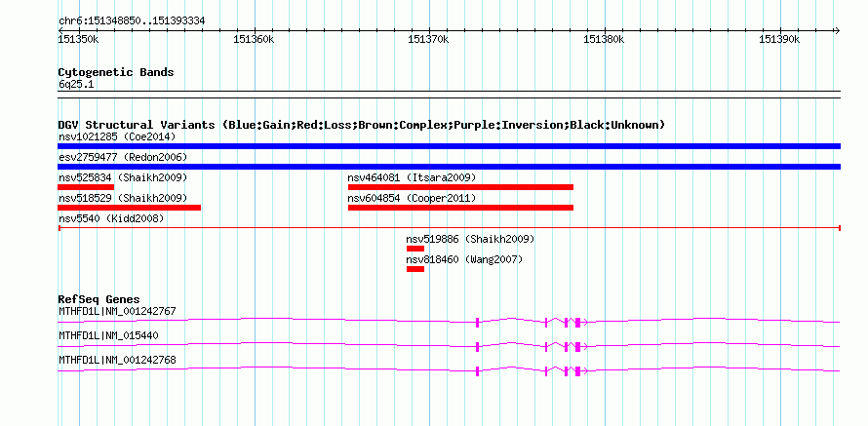Viewport: 868px width, 426px height.
Task: Click the thin red nsv5540 span line
Action: [449, 227]
